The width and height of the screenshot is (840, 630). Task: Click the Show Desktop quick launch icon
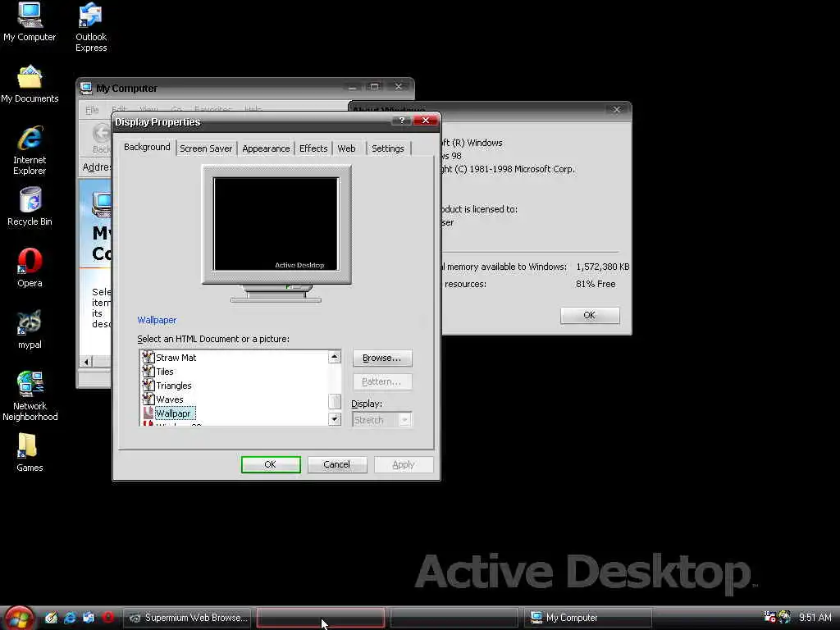tap(52, 618)
